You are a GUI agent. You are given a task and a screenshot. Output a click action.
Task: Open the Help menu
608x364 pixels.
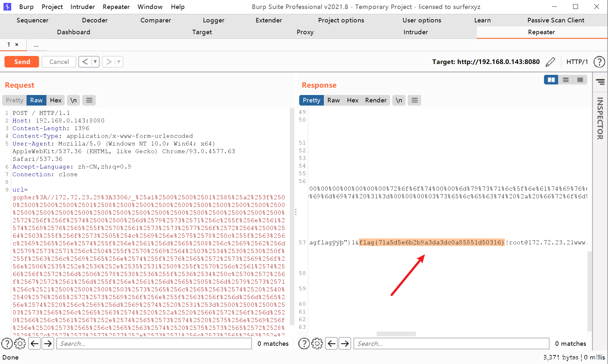pos(178,7)
